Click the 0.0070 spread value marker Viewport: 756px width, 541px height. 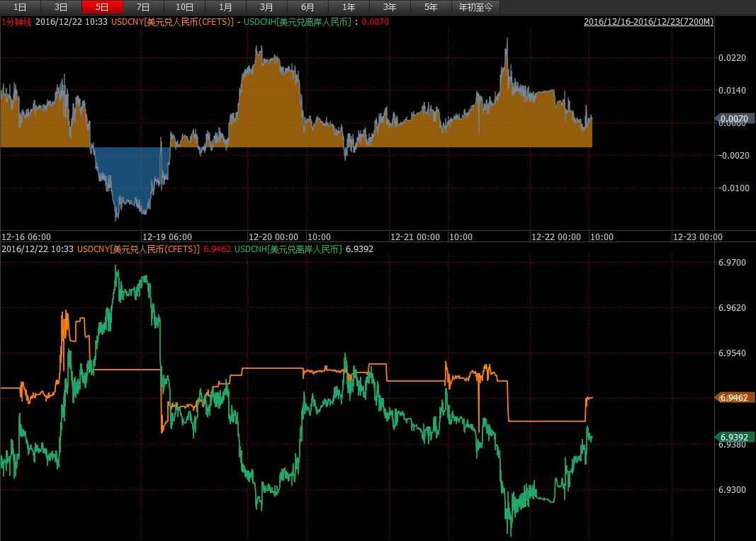pos(733,119)
